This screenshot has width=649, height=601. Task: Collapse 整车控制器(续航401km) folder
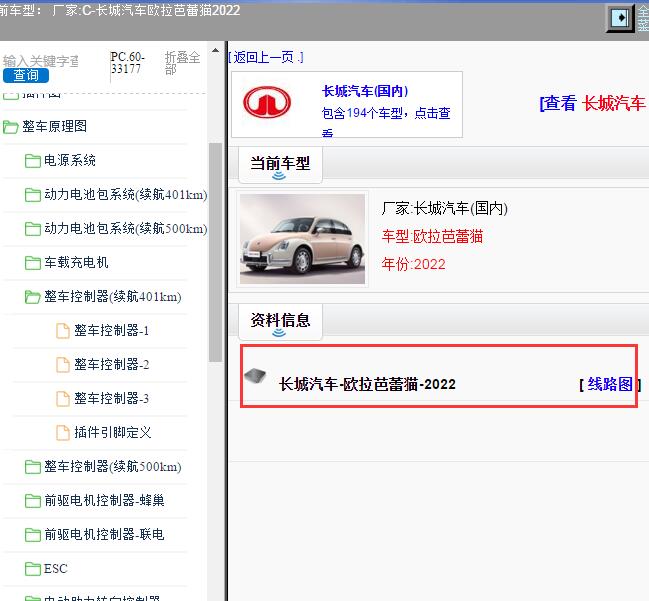pos(113,297)
